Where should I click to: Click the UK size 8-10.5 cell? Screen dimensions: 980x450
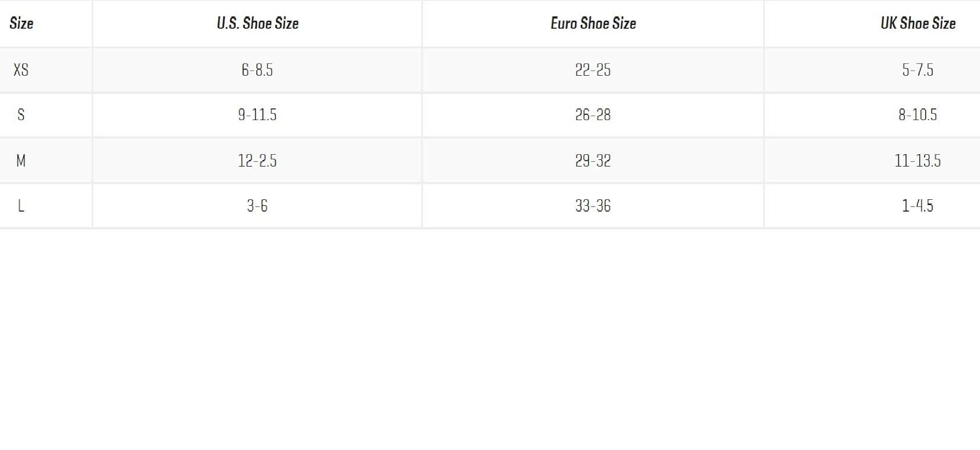(917, 115)
